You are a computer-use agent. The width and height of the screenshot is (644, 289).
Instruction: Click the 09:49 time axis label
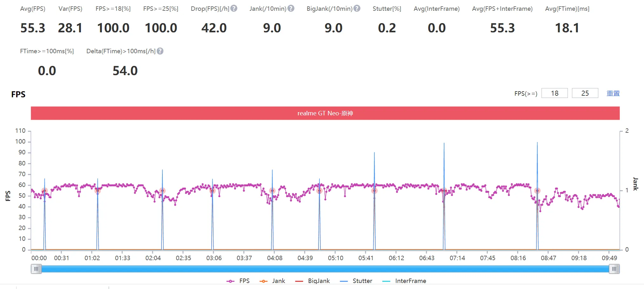(x=609, y=258)
